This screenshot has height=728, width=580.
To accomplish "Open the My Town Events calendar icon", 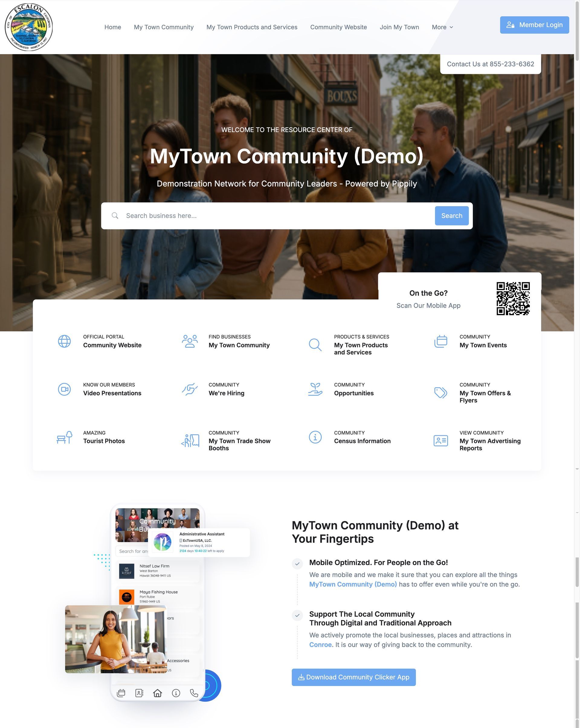I will tap(440, 341).
